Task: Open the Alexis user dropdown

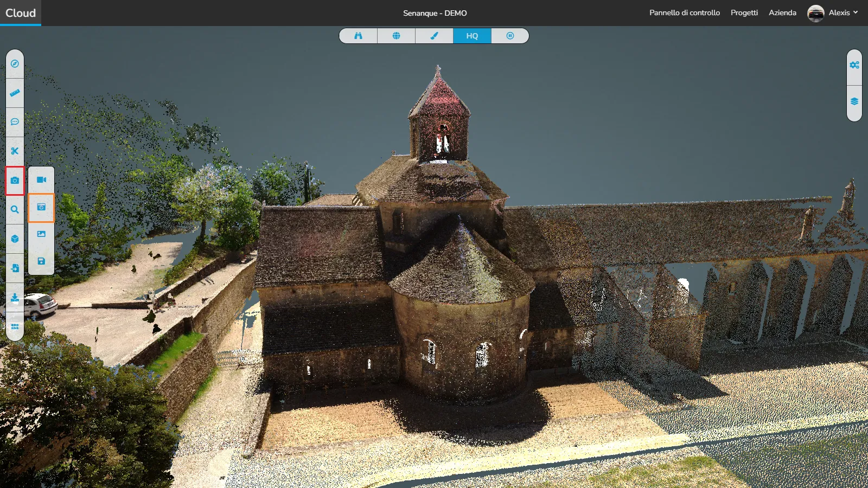Action: point(843,12)
